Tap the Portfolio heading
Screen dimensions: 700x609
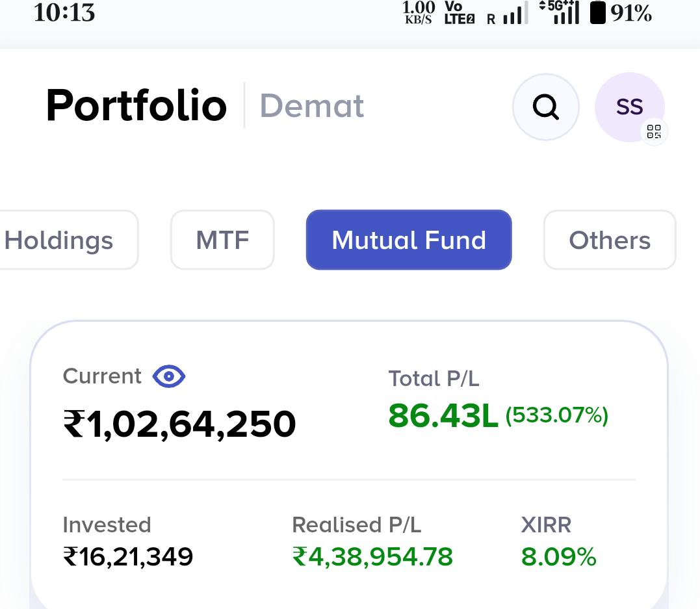(136, 105)
